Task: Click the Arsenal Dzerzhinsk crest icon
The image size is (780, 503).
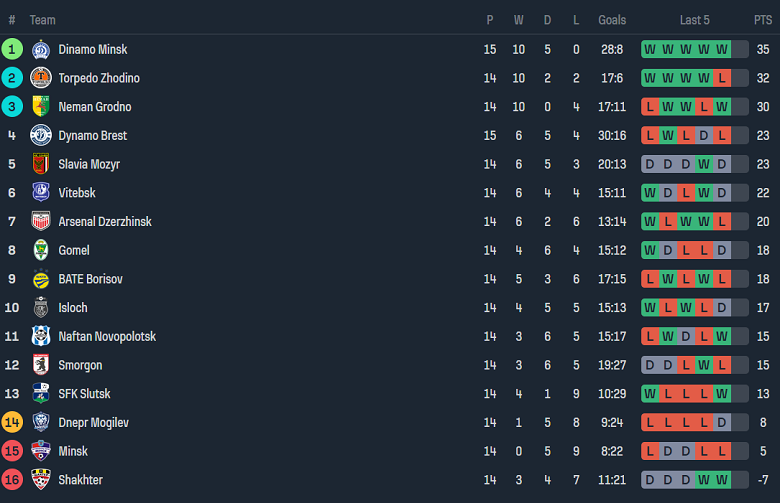Action: coord(41,222)
